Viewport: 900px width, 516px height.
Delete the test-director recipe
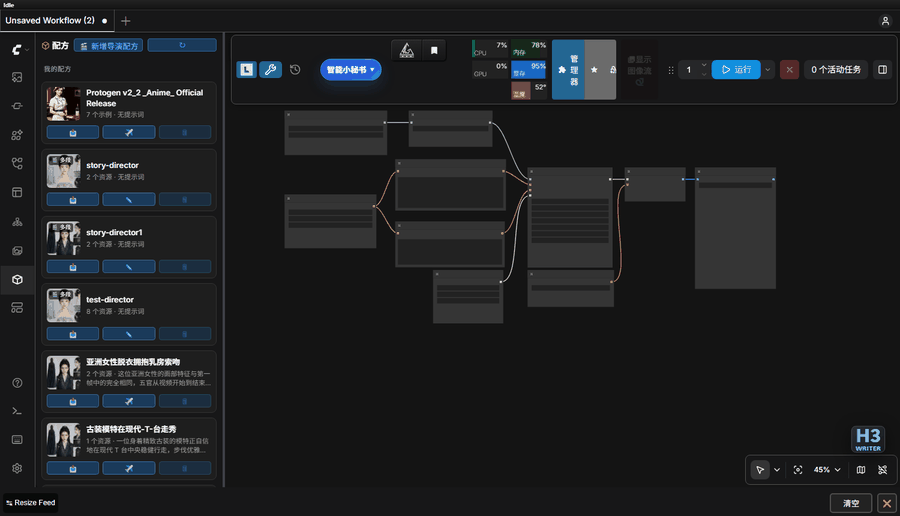185,334
